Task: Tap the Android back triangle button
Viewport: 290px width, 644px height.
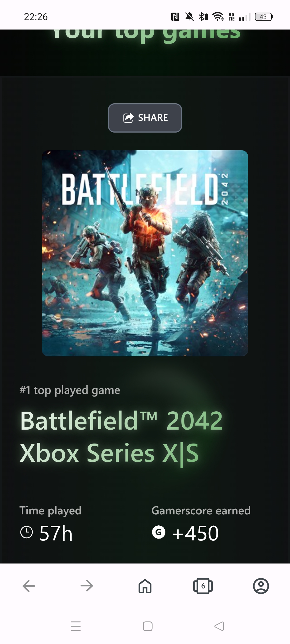Action: 219,626
